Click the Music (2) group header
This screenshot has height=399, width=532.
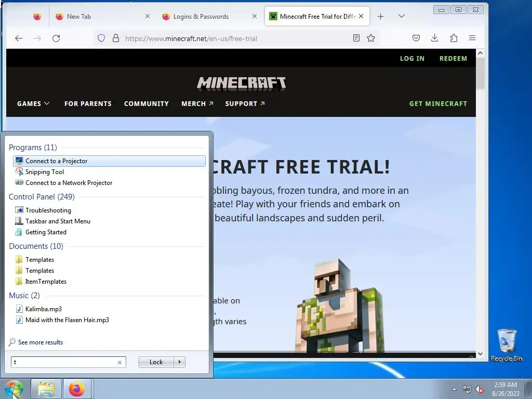pyautogui.click(x=24, y=296)
